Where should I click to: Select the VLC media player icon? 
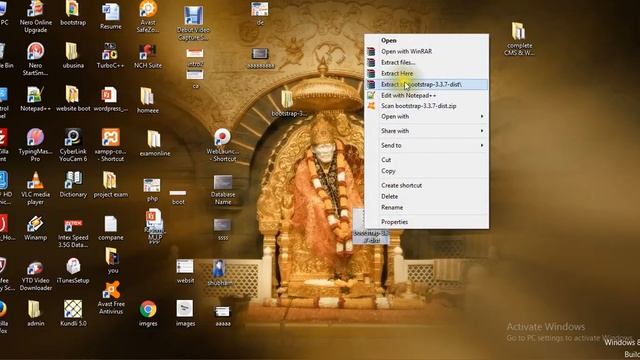tap(36, 188)
